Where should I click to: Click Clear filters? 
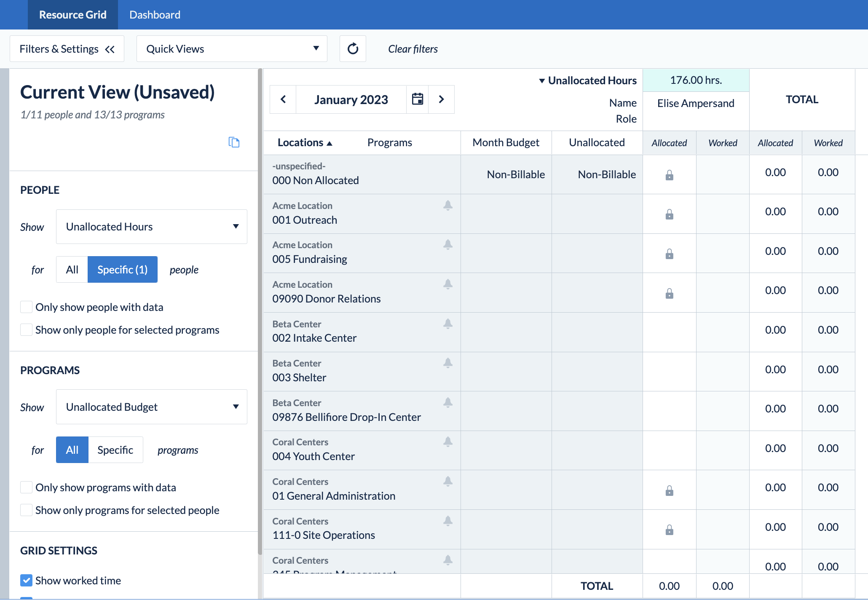(x=413, y=48)
